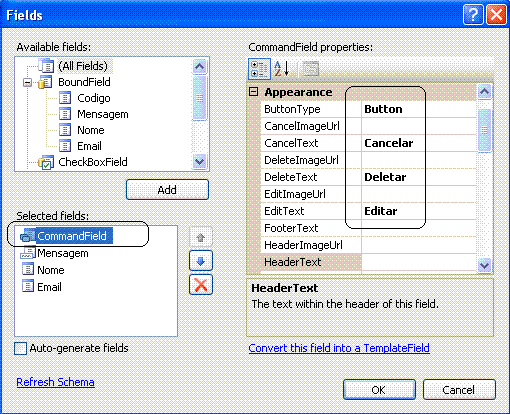Delete selected field with red X icon
This screenshot has width=510, height=414.
[x=201, y=285]
